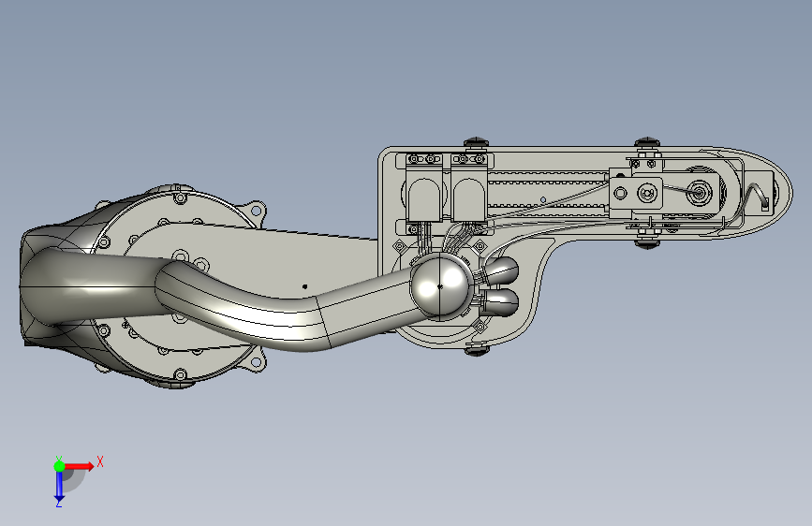
Task: Select the lower mounting ear on round housing
Action: tap(256, 361)
